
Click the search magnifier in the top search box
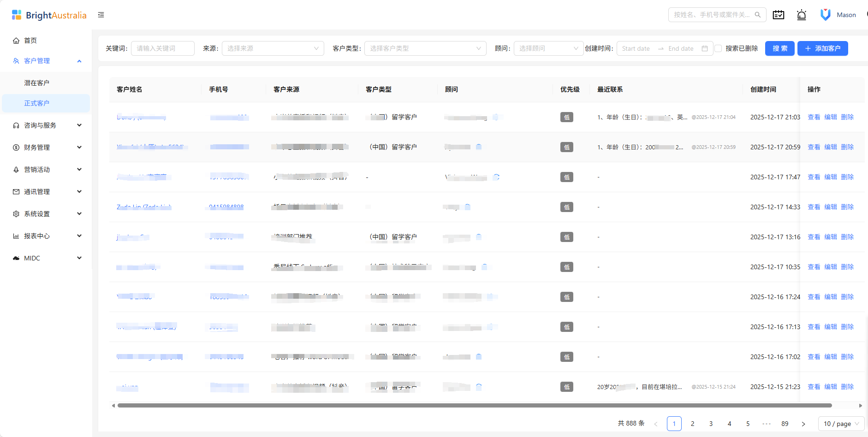[758, 14]
